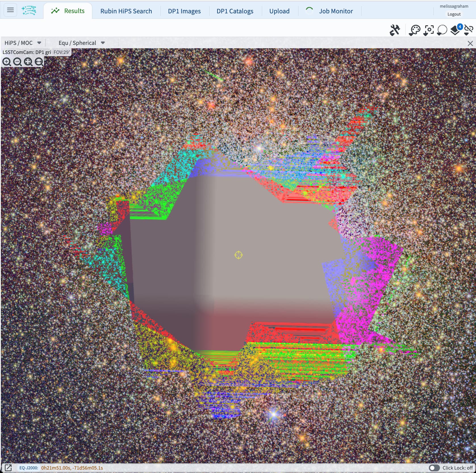Switch to the DP1 Catalogs tab
476x473 pixels.
pyautogui.click(x=235, y=11)
